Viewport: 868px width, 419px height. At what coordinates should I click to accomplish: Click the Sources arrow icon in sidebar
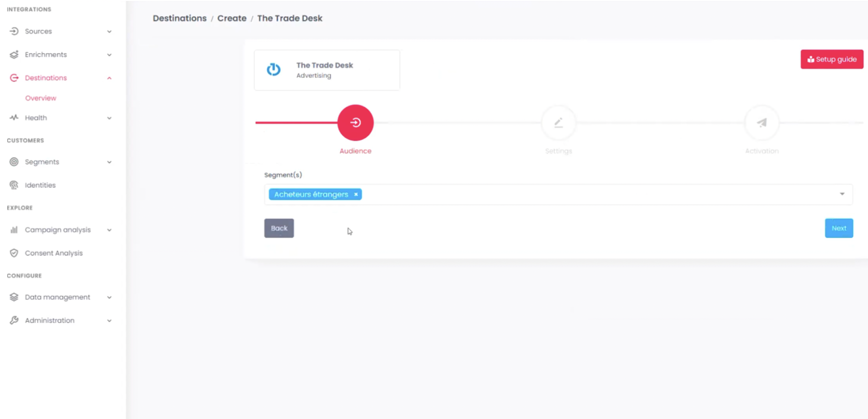point(14,31)
